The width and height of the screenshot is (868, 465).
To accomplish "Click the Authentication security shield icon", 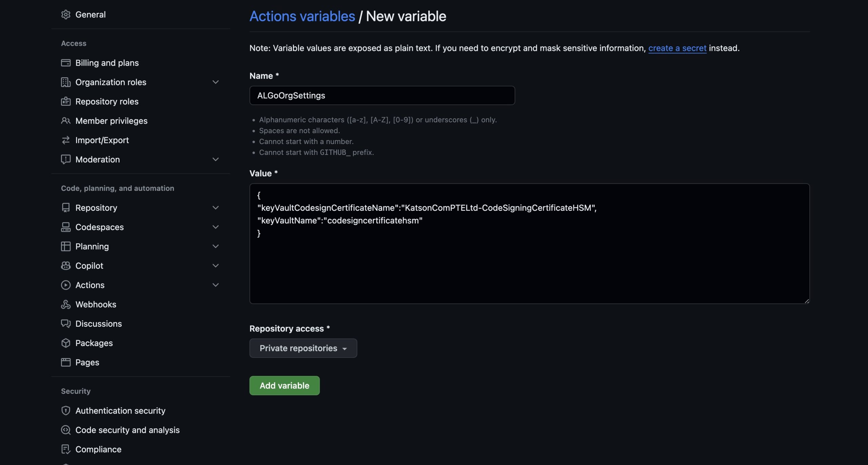I will 65,410.
